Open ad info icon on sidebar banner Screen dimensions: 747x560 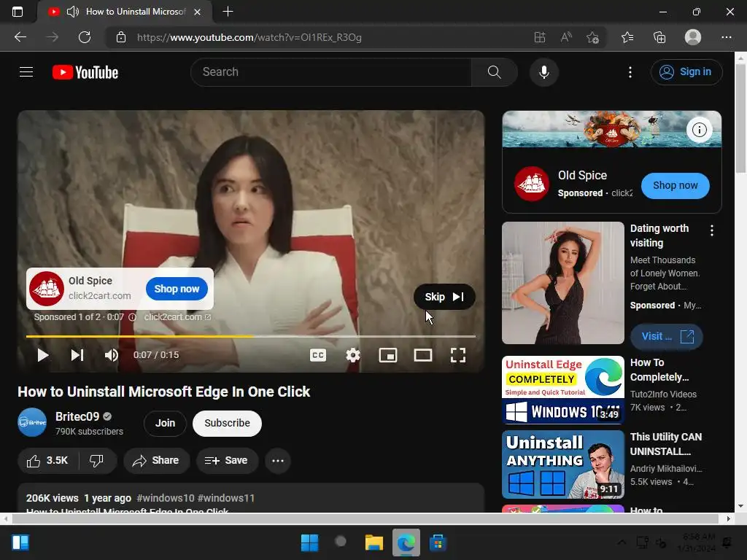[x=699, y=130]
